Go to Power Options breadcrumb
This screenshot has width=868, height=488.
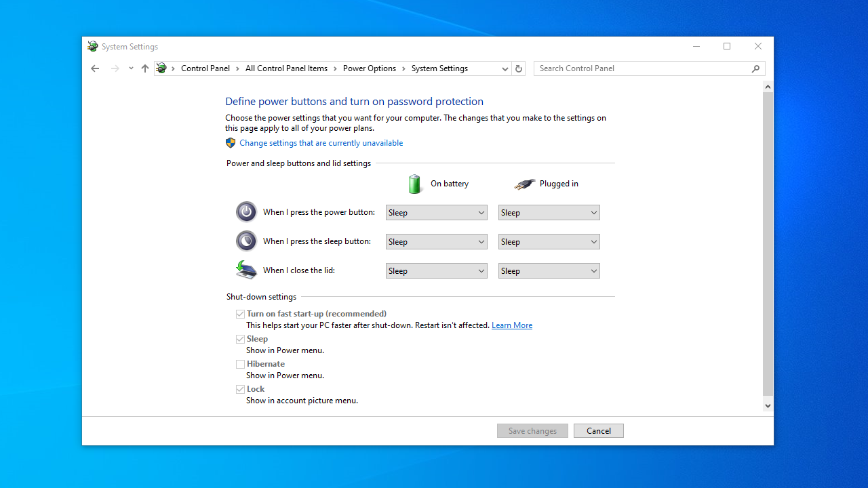pos(369,68)
